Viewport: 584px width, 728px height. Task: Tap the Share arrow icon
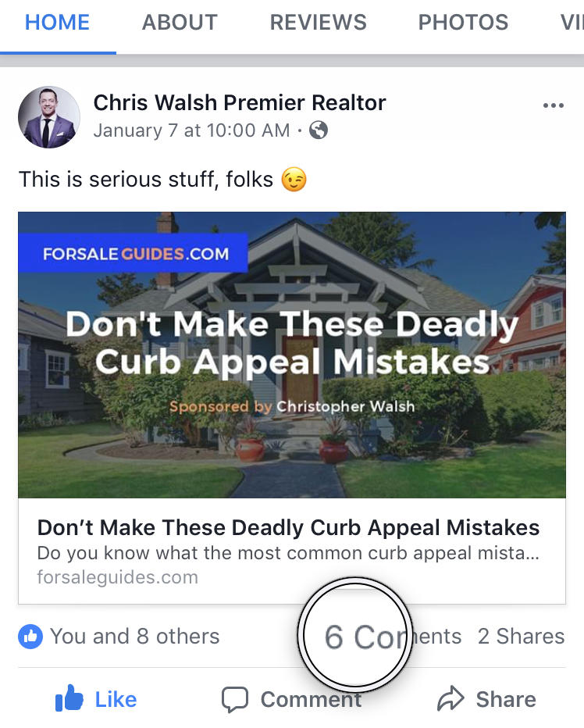tap(450, 698)
